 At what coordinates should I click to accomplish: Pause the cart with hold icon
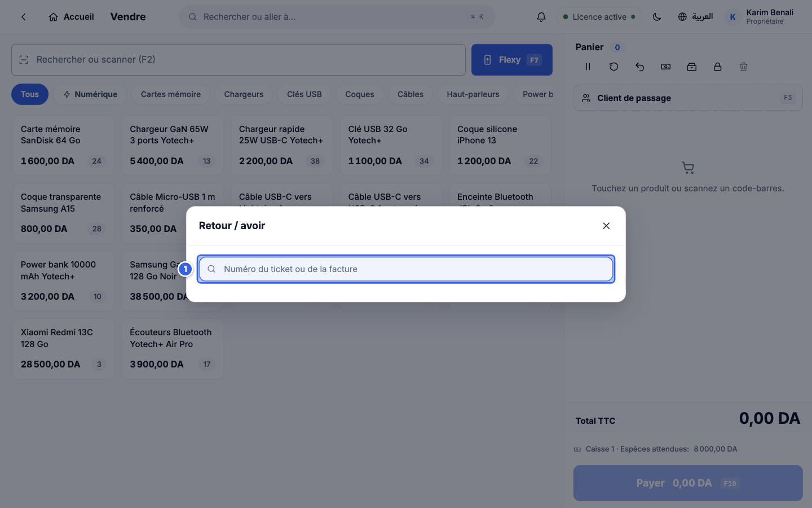tap(588, 67)
